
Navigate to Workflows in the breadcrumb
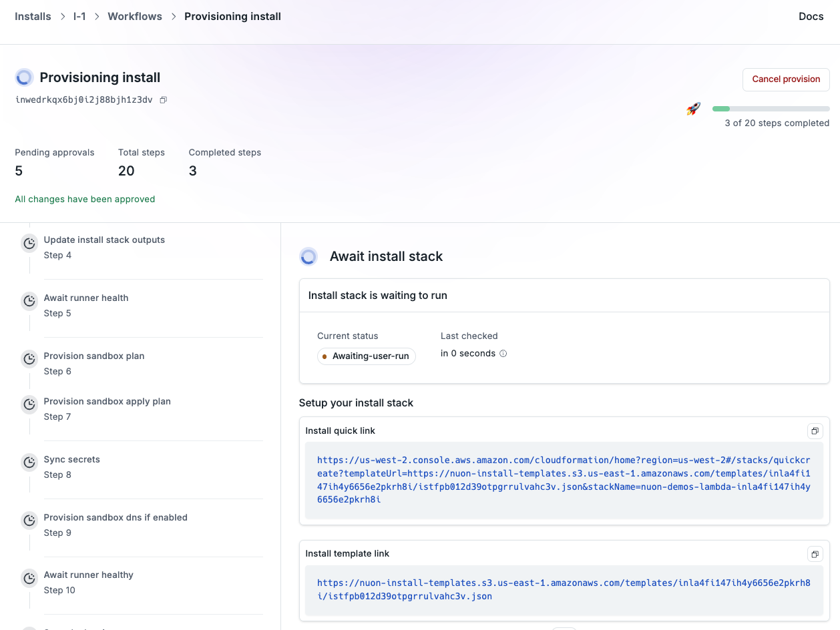point(135,17)
